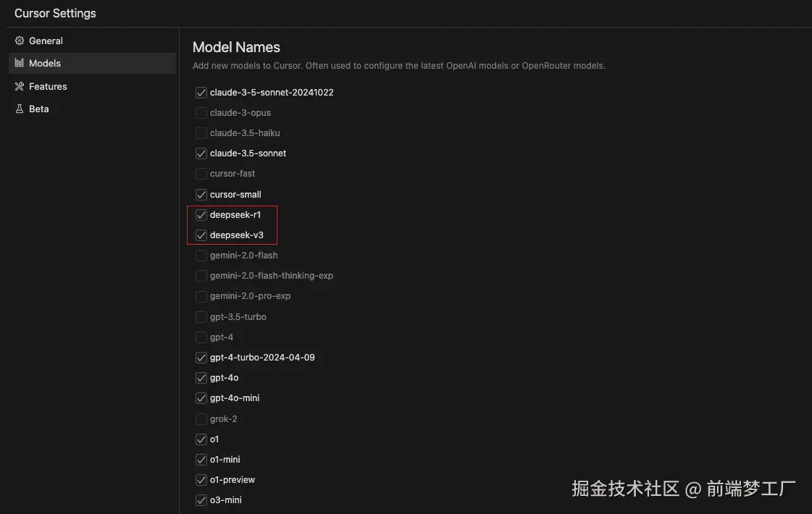Click the General gear icon
812x514 pixels.
pyautogui.click(x=19, y=41)
